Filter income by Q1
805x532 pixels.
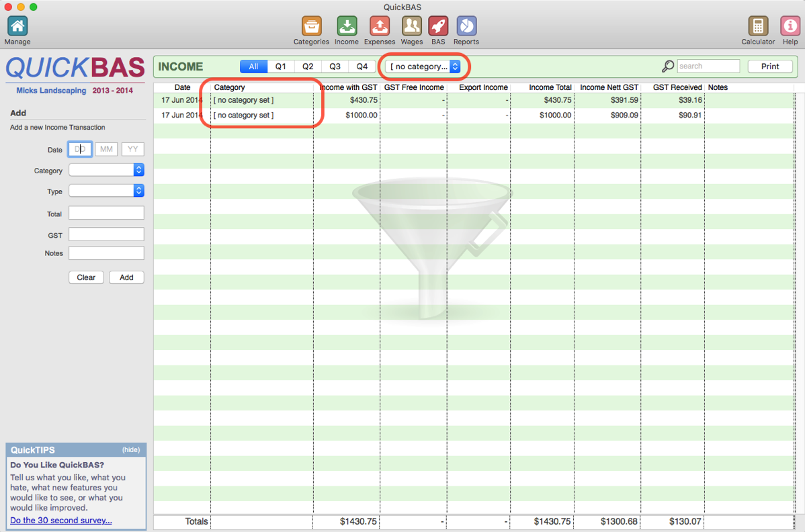pyautogui.click(x=281, y=66)
